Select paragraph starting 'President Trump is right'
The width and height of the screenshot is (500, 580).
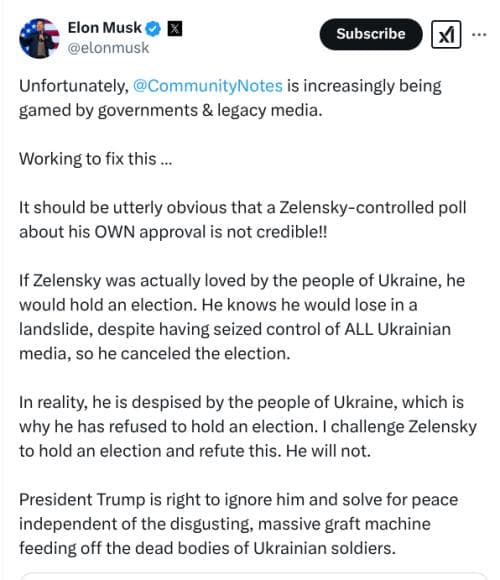click(x=239, y=524)
